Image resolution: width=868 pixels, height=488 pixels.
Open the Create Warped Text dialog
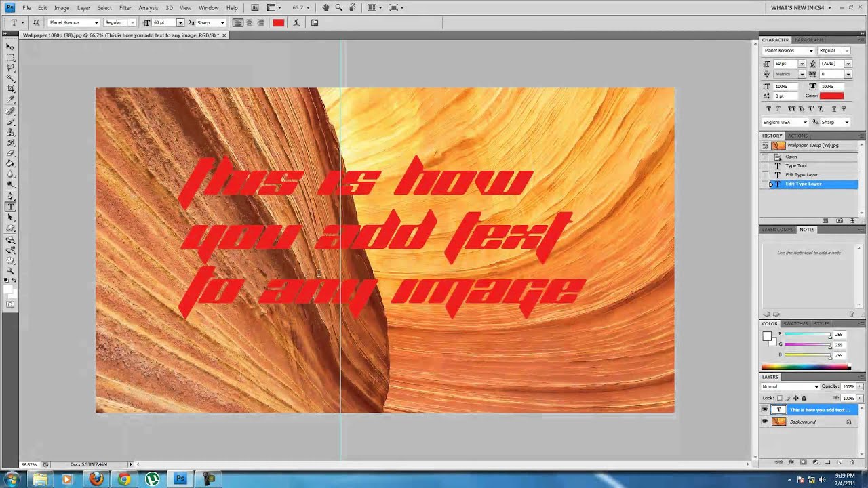click(x=296, y=22)
